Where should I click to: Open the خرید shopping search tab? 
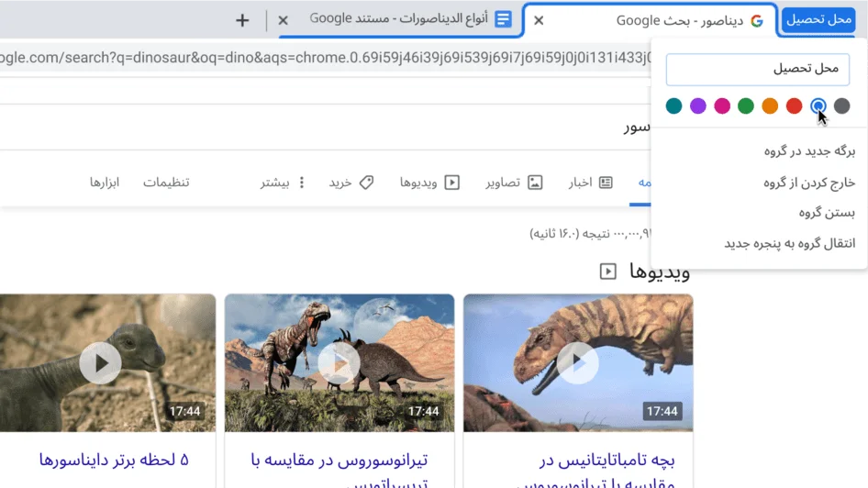pos(351,183)
